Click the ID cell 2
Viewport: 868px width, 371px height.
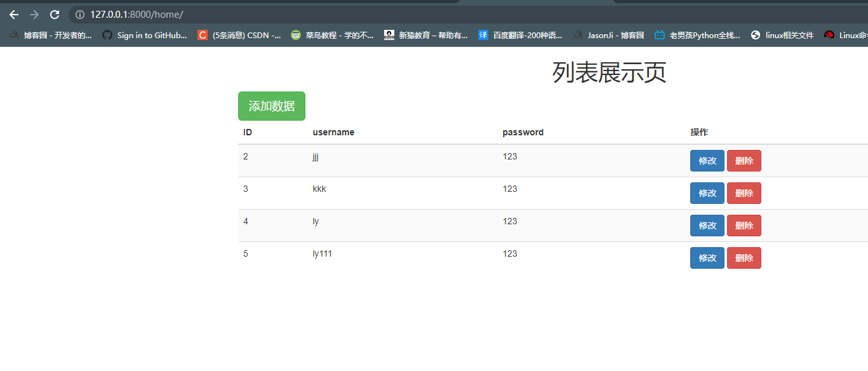pos(246,156)
